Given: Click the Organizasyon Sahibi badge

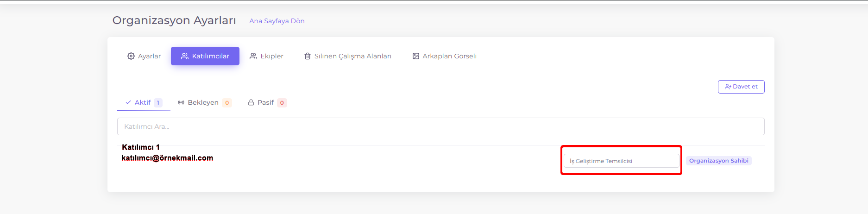Looking at the screenshot, I should 719,161.
